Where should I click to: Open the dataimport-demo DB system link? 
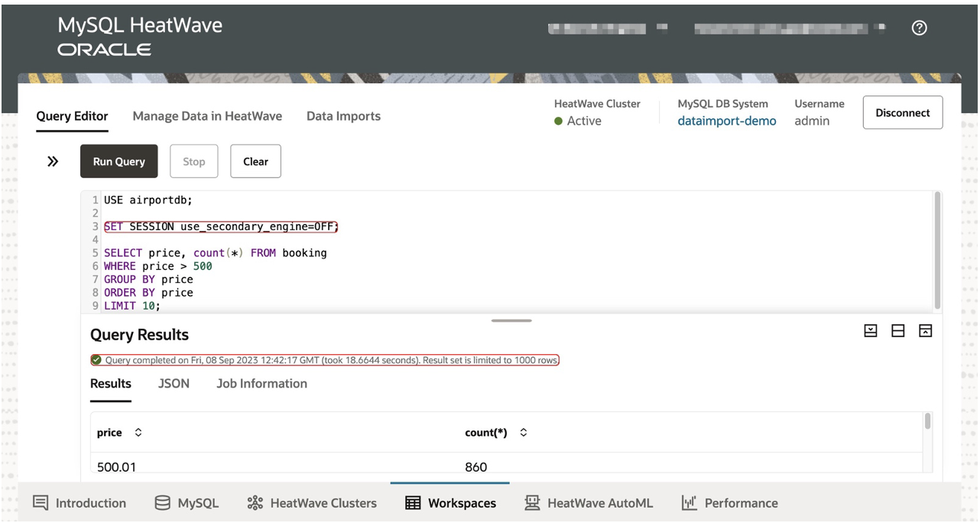click(726, 120)
